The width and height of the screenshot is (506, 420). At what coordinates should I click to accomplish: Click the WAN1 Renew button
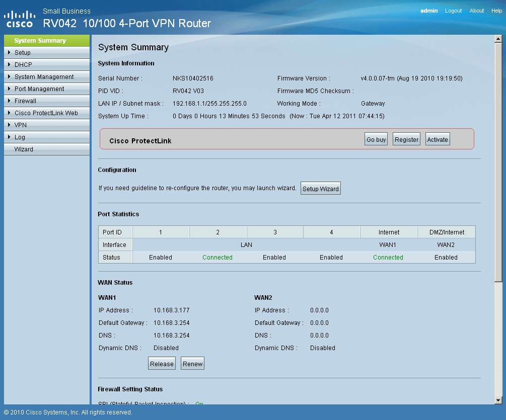[192, 364]
